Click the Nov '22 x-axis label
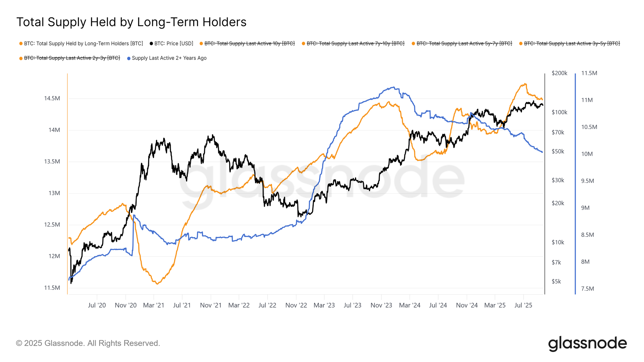This screenshot has width=644, height=362. pyautogui.click(x=296, y=305)
